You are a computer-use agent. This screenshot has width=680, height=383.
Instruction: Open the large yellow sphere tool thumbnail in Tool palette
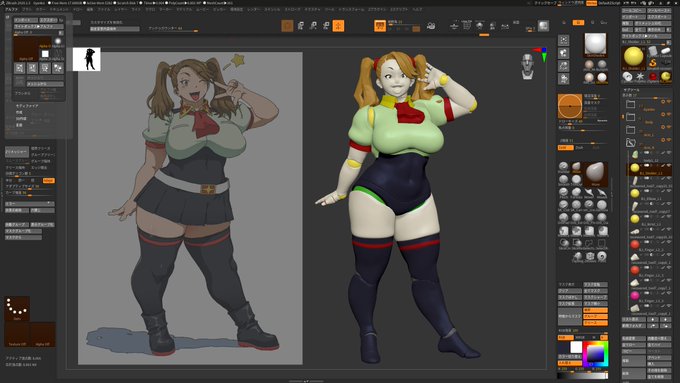click(x=634, y=57)
